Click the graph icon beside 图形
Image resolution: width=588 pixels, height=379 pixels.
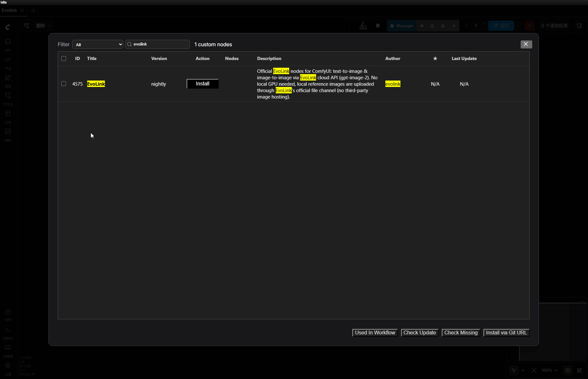[27, 26]
